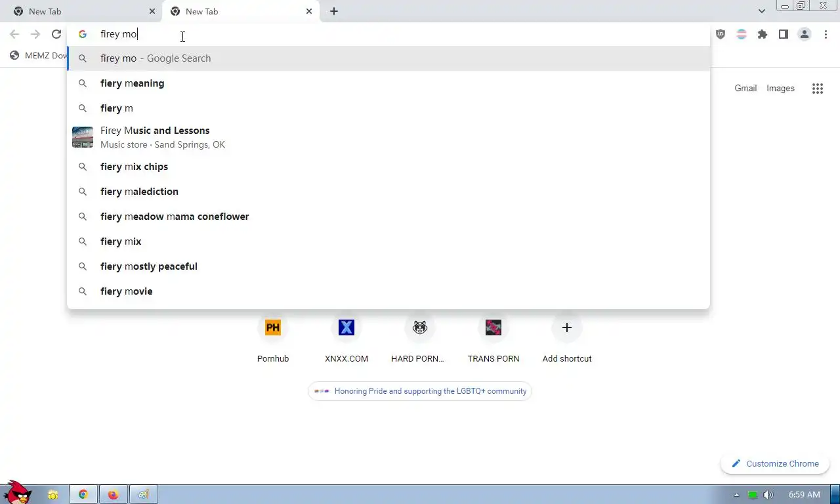Viewport: 840px width, 504px height.
Task: Pick 'fiery meadow mama coneflower' suggestion
Action: click(x=388, y=217)
